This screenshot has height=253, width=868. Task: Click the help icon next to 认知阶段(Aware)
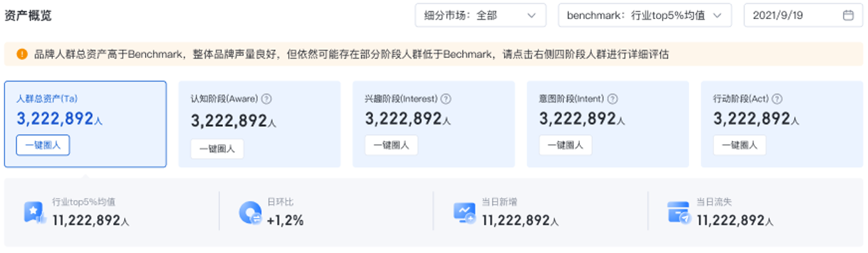pos(267,99)
